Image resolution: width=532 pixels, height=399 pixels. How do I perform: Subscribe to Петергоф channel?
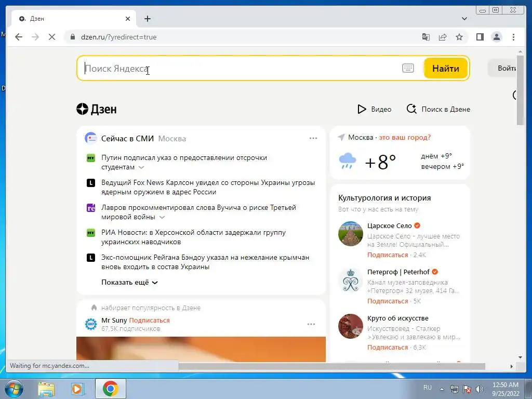(388, 301)
